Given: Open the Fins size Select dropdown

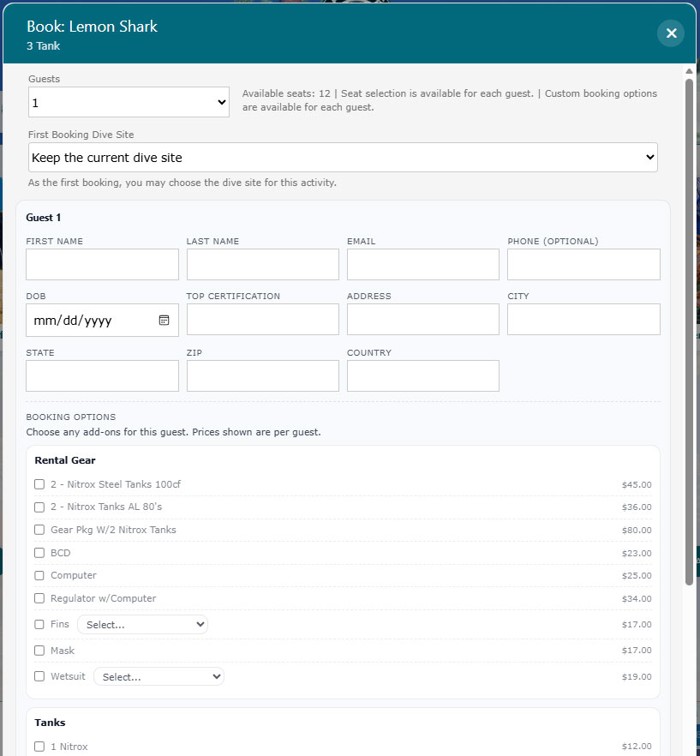Looking at the screenshot, I should point(143,624).
